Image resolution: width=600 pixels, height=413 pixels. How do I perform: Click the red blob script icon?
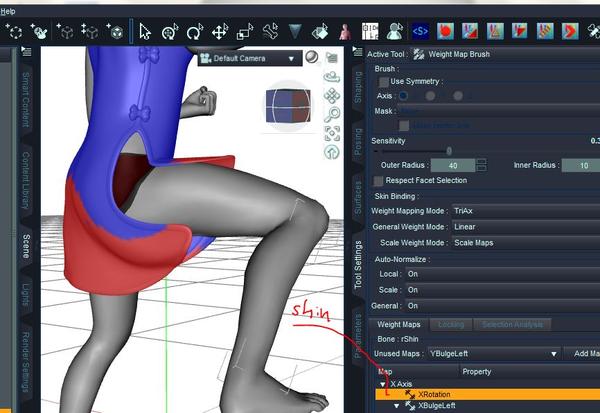click(x=445, y=31)
